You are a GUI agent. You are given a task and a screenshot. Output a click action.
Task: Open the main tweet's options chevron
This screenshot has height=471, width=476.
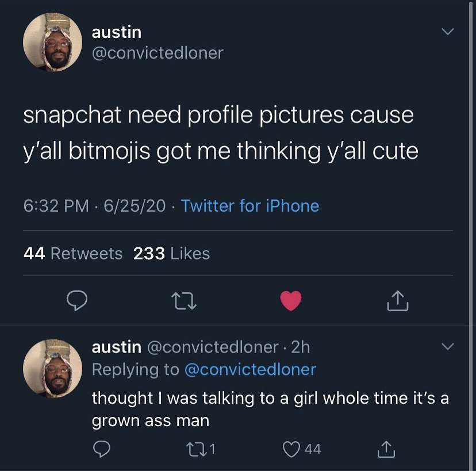446,33
